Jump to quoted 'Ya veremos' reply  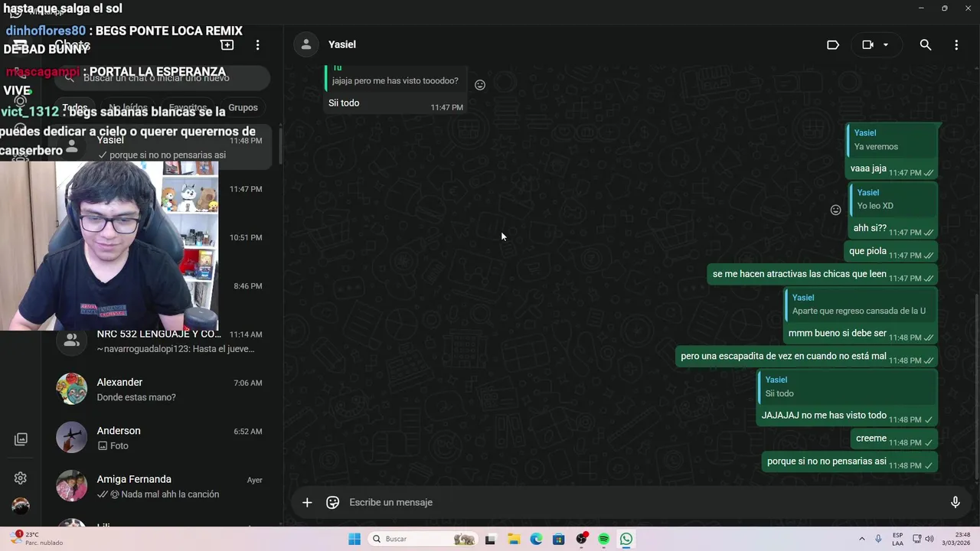(893, 140)
